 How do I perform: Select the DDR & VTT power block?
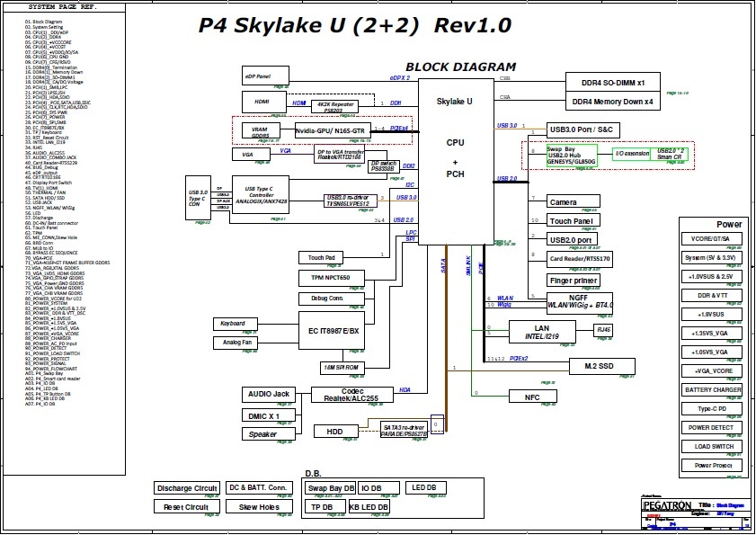(x=711, y=295)
